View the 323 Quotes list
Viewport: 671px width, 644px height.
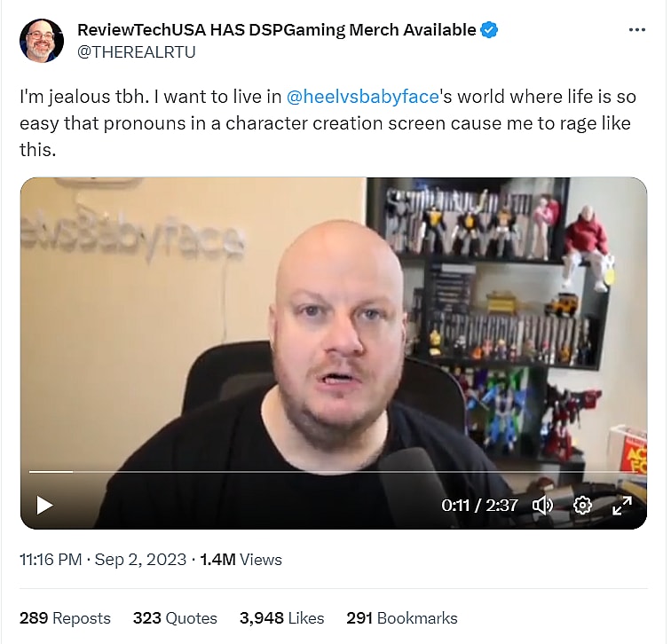click(x=175, y=618)
